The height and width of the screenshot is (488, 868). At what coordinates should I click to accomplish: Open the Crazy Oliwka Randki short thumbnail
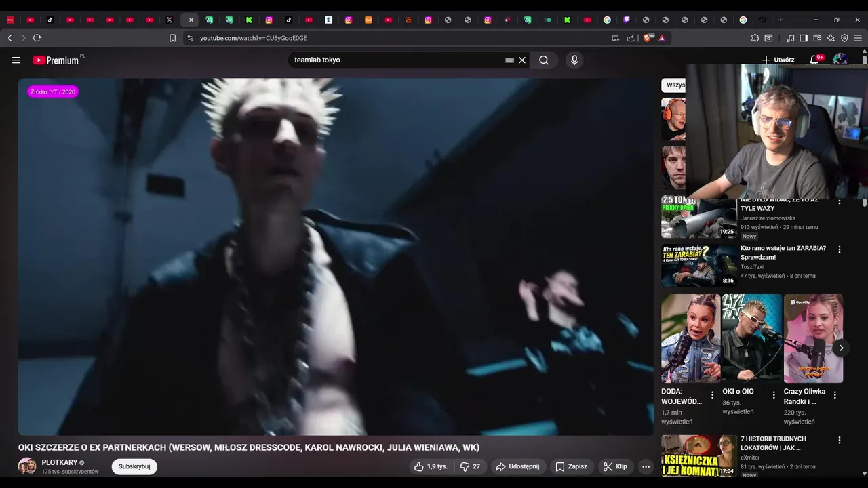tap(814, 338)
